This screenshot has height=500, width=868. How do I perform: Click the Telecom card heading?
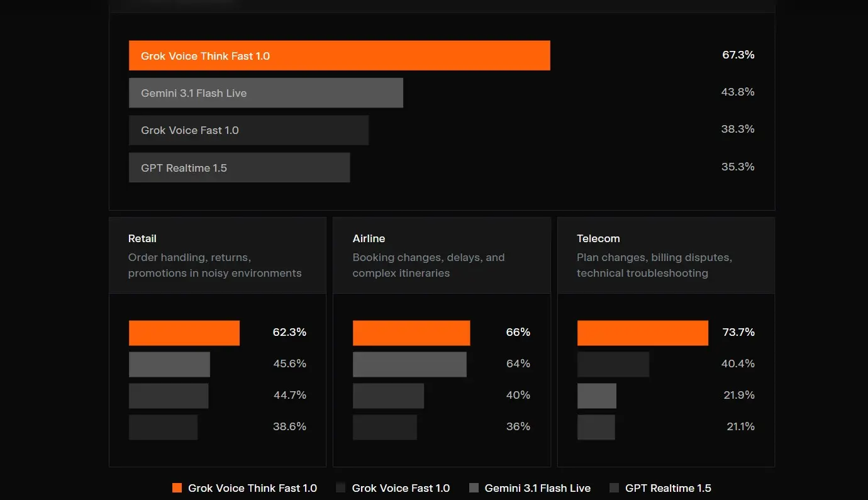598,238
